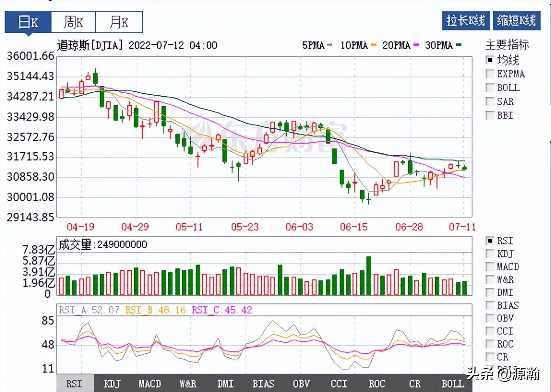Click the 06-15 date axis label
Viewport: 551px width, 392px height.
353,227
